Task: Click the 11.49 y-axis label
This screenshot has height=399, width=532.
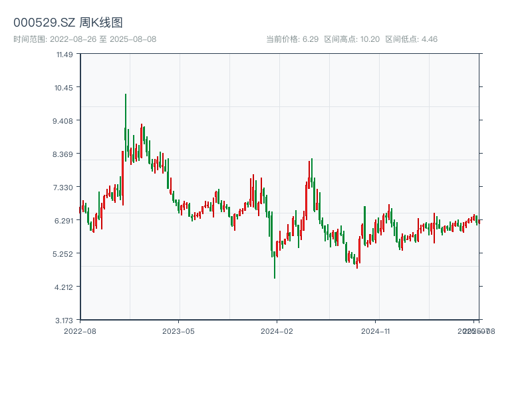Action: 64,54
